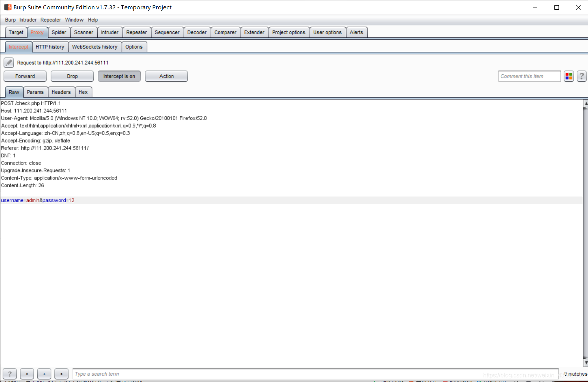Switch to the Comparer tab
Screen dimensions: 588x382
tap(225, 32)
